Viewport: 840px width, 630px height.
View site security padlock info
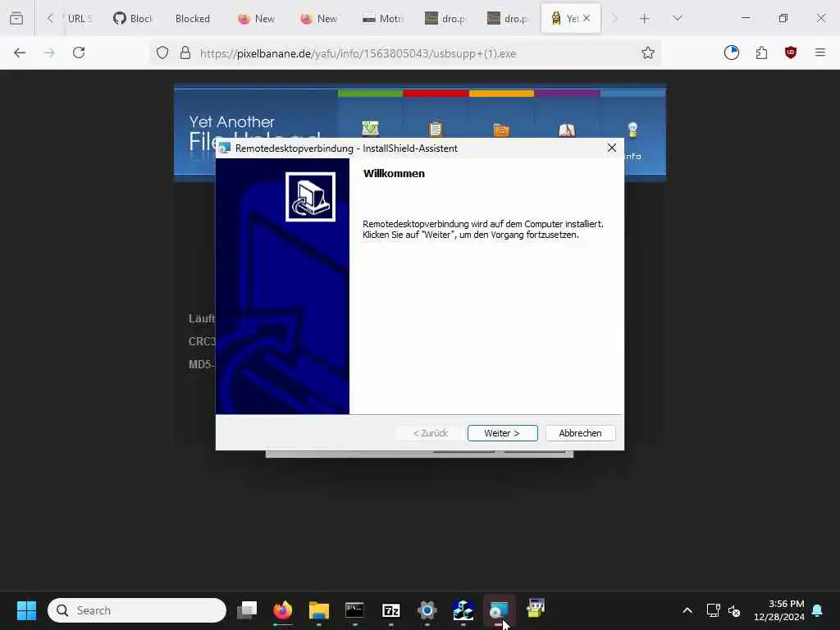[x=185, y=53]
